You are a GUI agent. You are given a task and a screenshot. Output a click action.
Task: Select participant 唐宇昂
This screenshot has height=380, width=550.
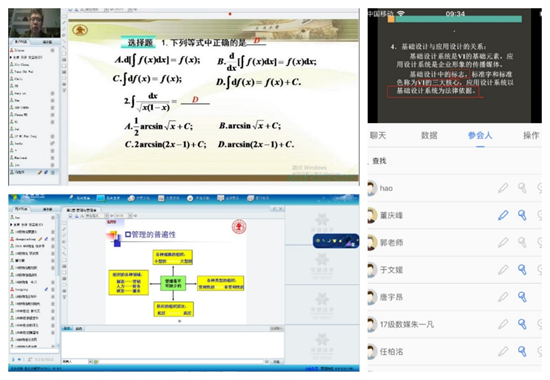[391, 297]
